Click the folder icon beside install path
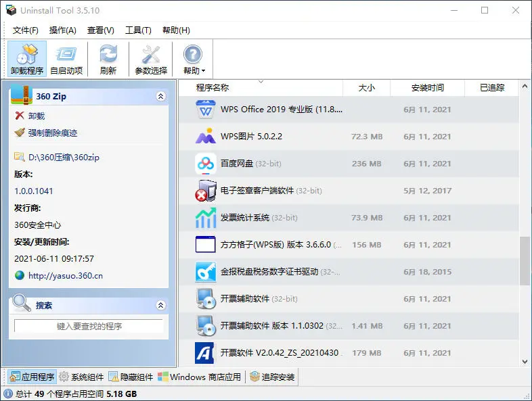Screen dimensions: 532x401 pyautogui.click(x=20, y=157)
